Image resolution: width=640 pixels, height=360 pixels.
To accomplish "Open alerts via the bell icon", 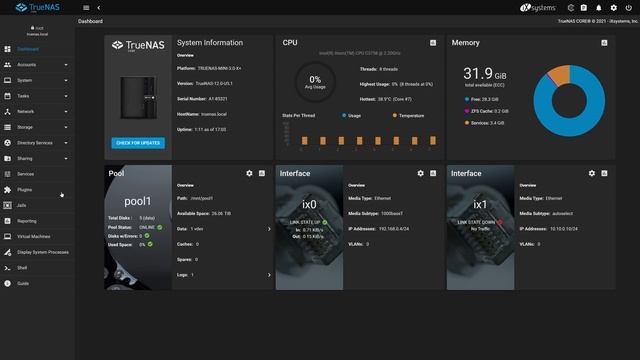I will pyautogui.click(x=598, y=8).
